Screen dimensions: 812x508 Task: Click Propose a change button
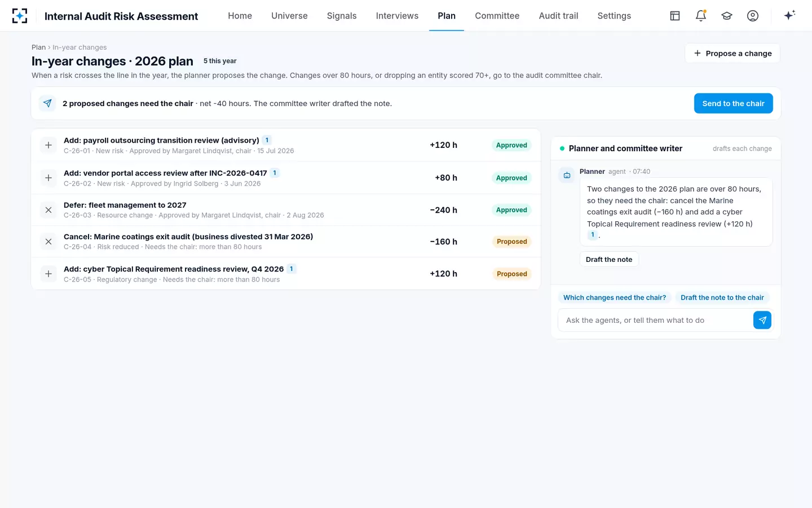click(732, 53)
